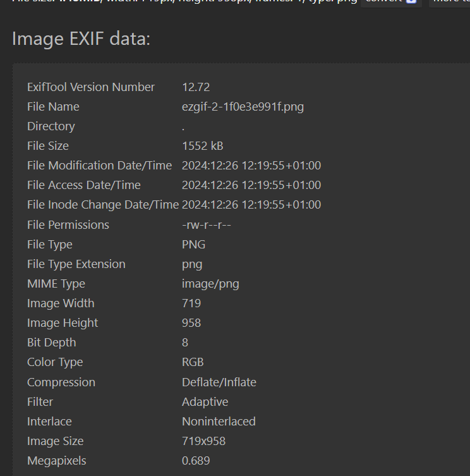
Task: Click the MIME Type value image/png
Action: pyautogui.click(x=210, y=284)
